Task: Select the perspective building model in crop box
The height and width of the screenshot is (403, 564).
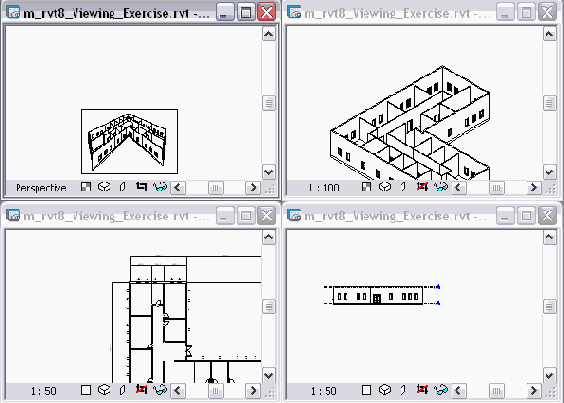Action: coord(127,141)
